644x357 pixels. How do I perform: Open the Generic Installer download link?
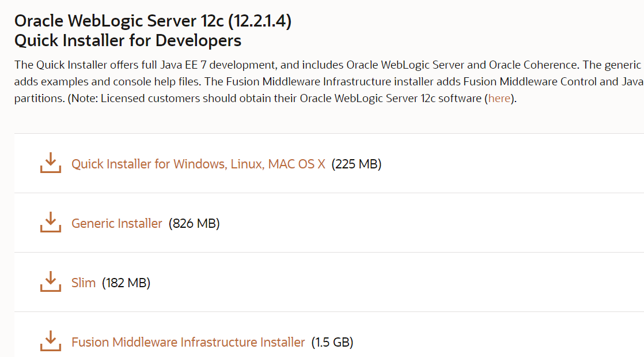117,223
